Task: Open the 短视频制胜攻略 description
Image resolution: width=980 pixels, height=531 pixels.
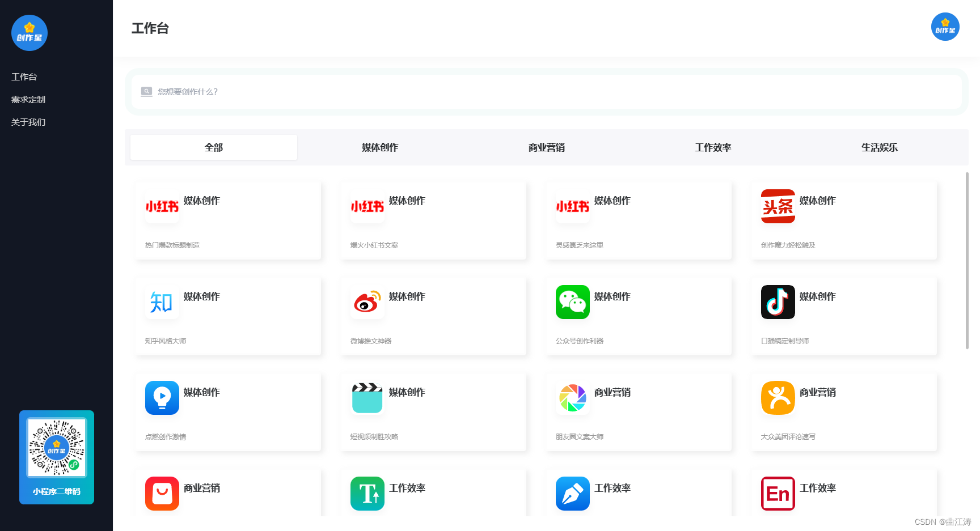Action: (x=374, y=437)
